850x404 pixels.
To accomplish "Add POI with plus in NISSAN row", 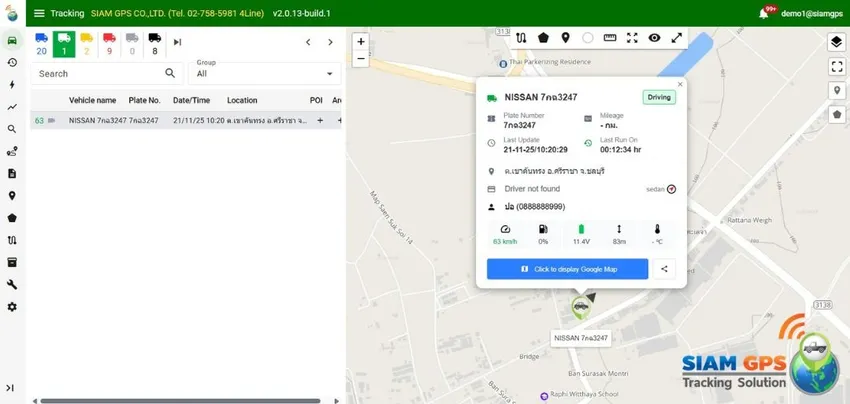I will pyautogui.click(x=320, y=120).
